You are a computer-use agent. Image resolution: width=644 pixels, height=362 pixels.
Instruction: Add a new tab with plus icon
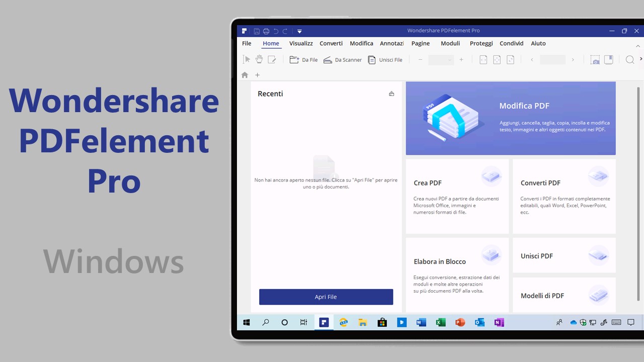(258, 75)
